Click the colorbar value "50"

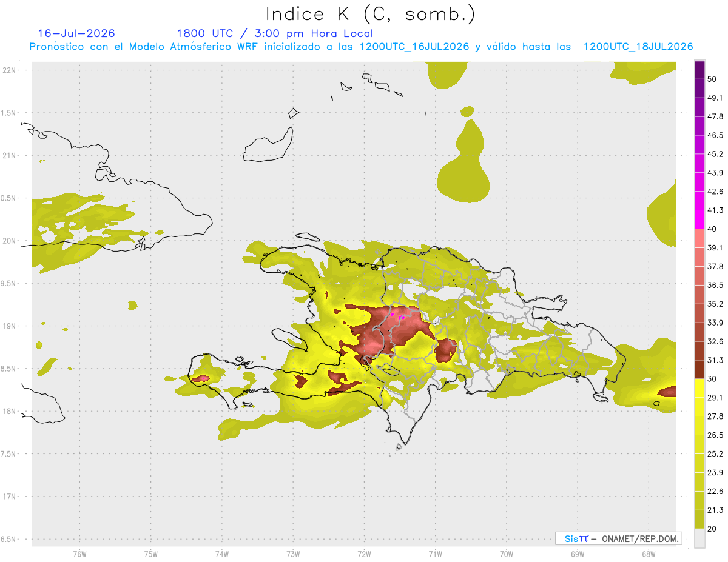click(712, 79)
